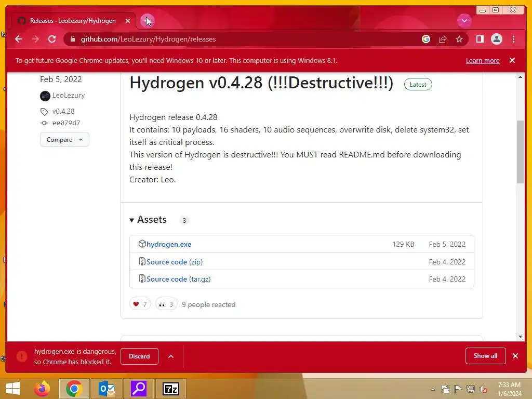Click the eyes reaction with 3

166,304
